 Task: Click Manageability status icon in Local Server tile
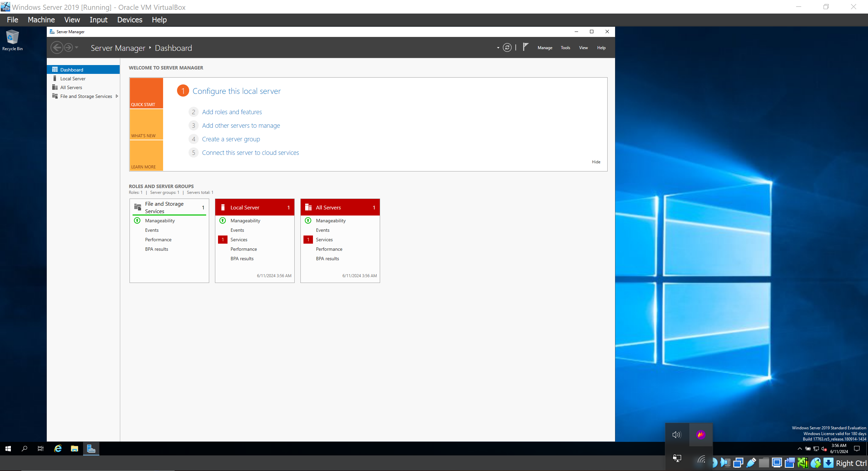tap(223, 221)
